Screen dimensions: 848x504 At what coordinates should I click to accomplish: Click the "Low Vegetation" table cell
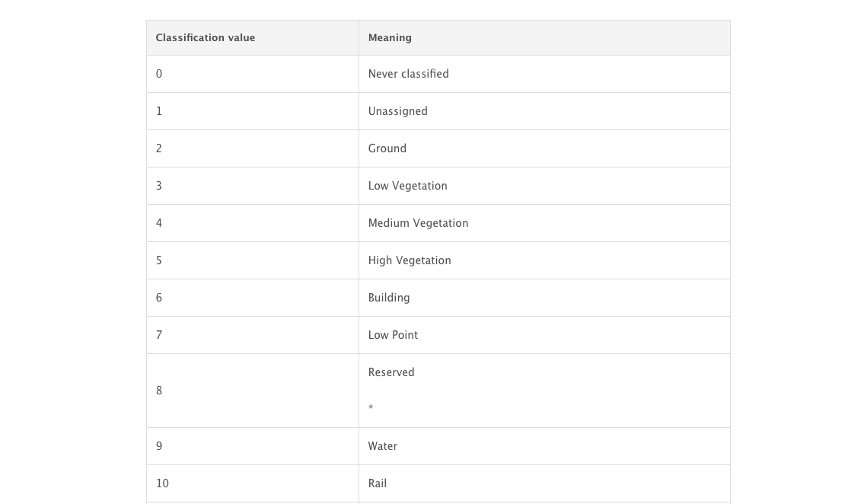click(407, 186)
